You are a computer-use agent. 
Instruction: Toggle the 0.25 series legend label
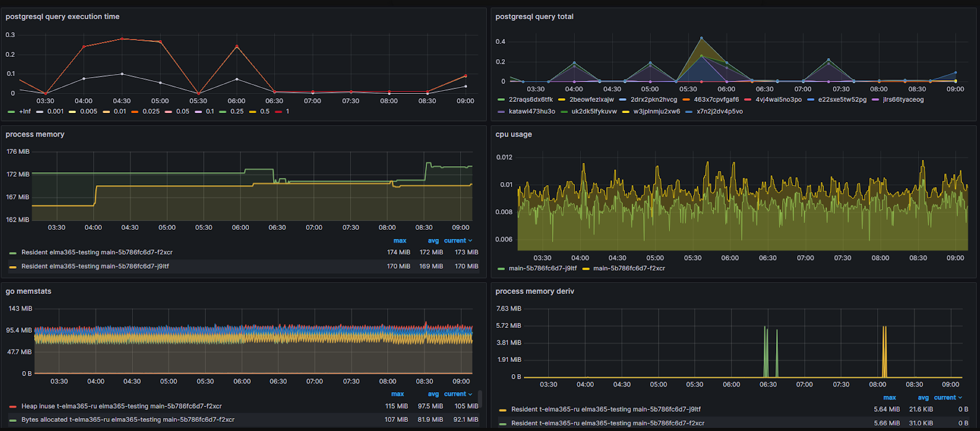tap(237, 112)
